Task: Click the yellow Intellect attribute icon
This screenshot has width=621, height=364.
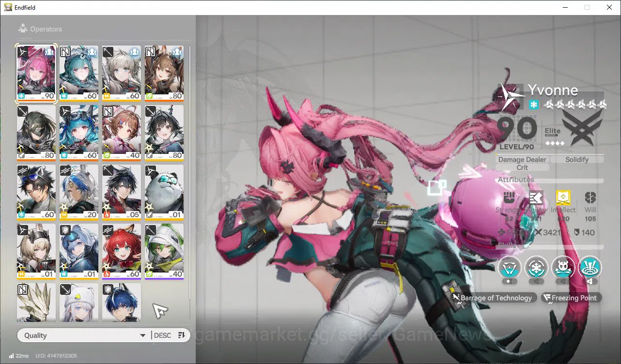Action: tap(563, 198)
